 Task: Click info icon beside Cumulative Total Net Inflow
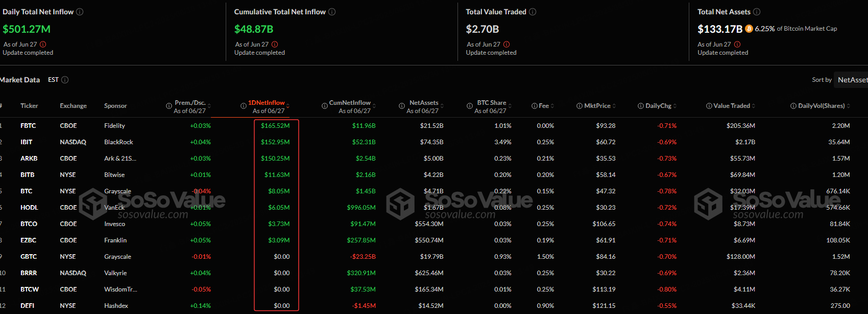point(332,12)
